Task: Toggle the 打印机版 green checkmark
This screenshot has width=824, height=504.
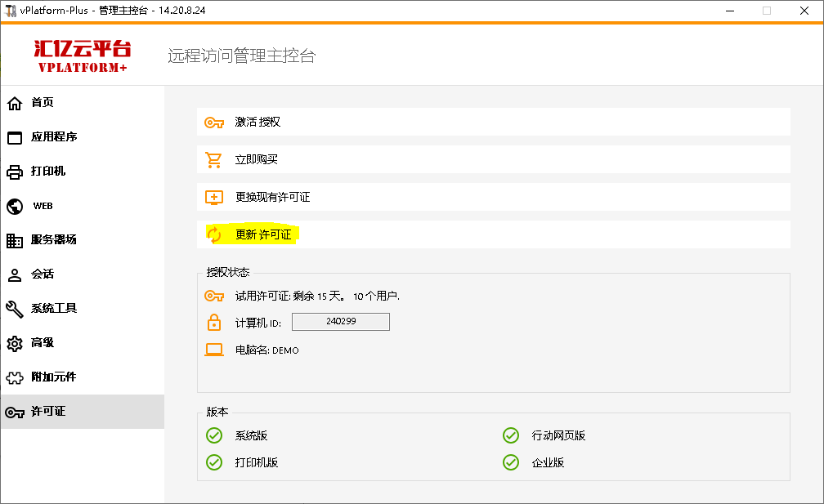Action: point(214,462)
